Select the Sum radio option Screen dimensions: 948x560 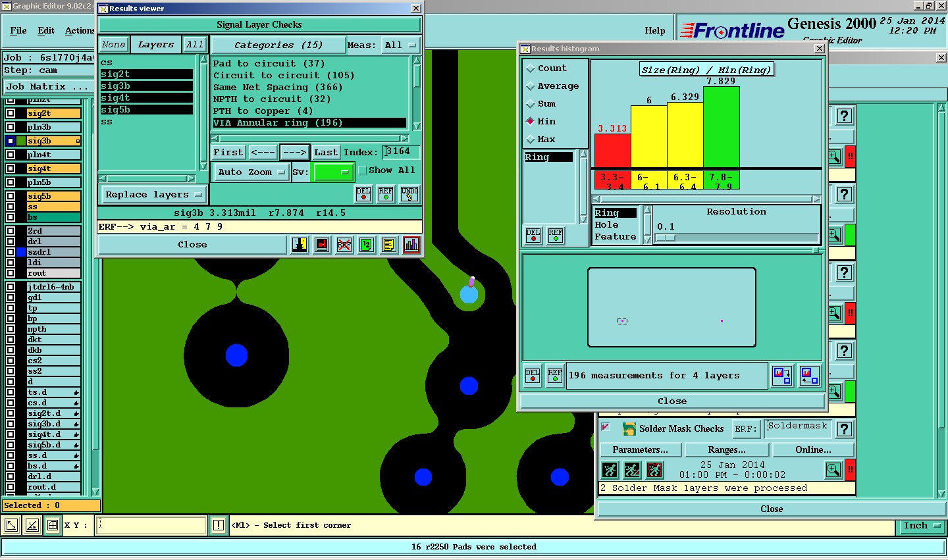(531, 104)
